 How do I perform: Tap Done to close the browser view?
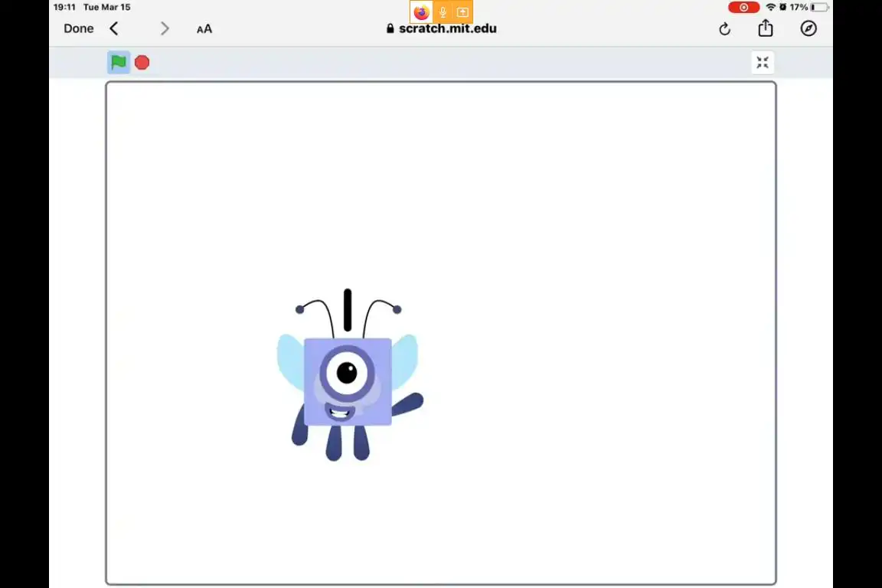78,28
